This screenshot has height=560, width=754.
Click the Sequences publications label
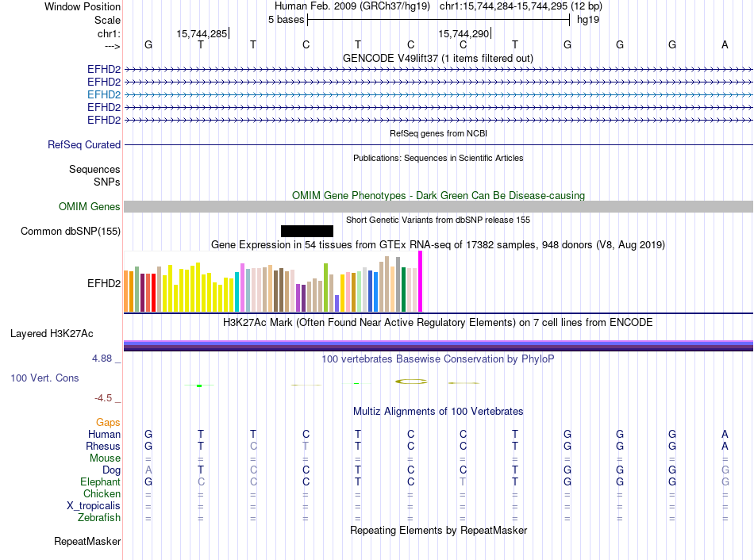pyautogui.click(x=94, y=169)
